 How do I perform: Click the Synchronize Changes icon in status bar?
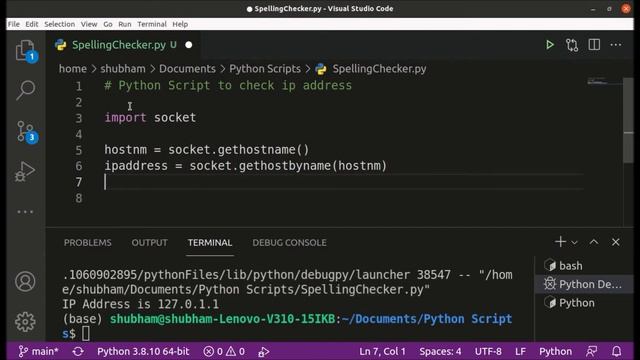click(78, 351)
